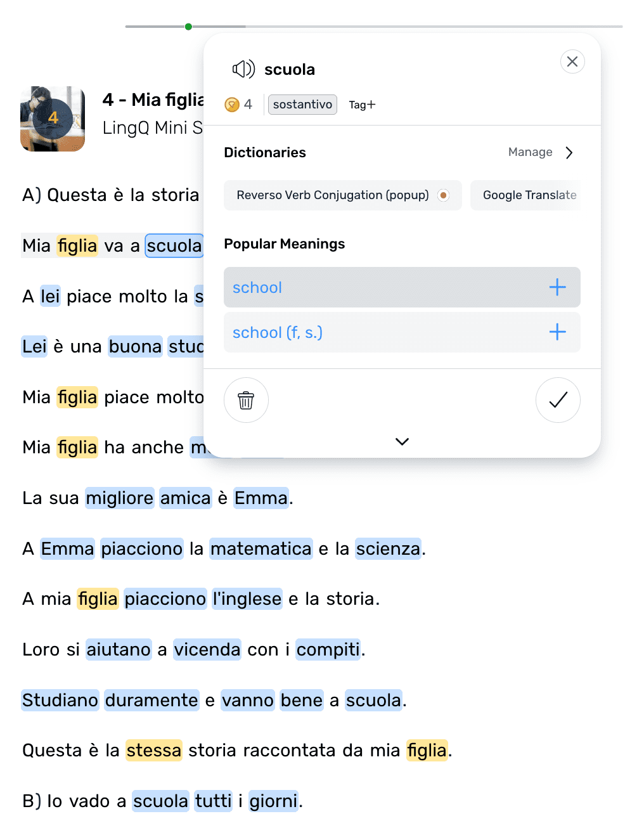
Task: Click the Tag+ add tag button
Action: click(362, 105)
